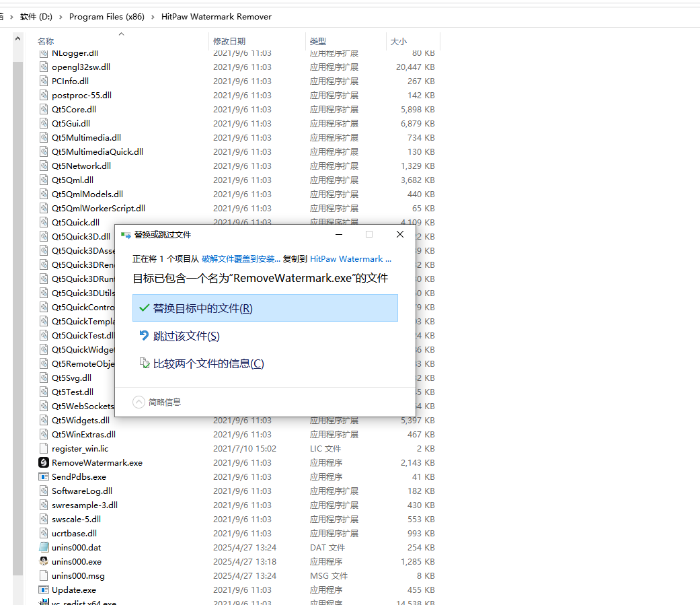Click the dialog title copy icon

pos(126,235)
